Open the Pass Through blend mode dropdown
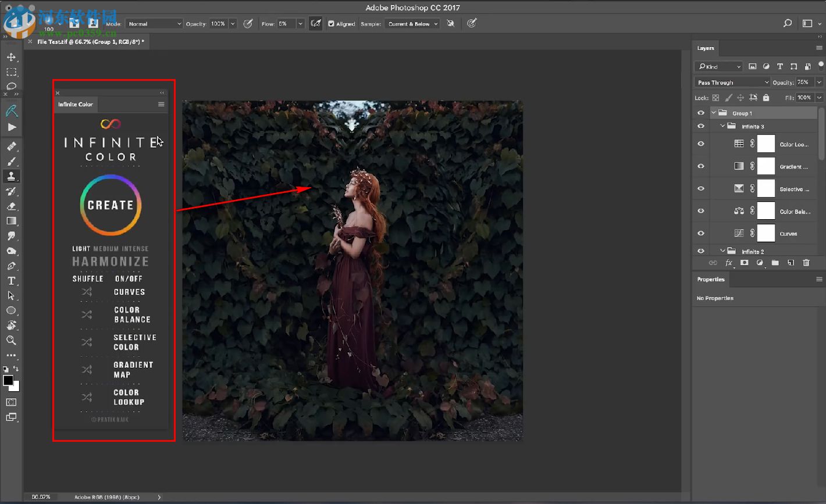Screen dimensions: 826x504 732,83
